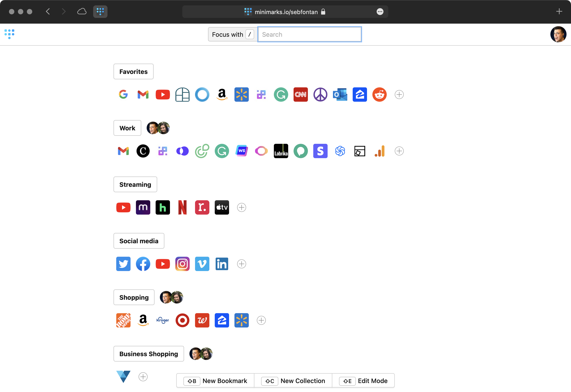Open Apple TV bookmark in Streaming
The image size is (571, 392).
click(222, 208)
